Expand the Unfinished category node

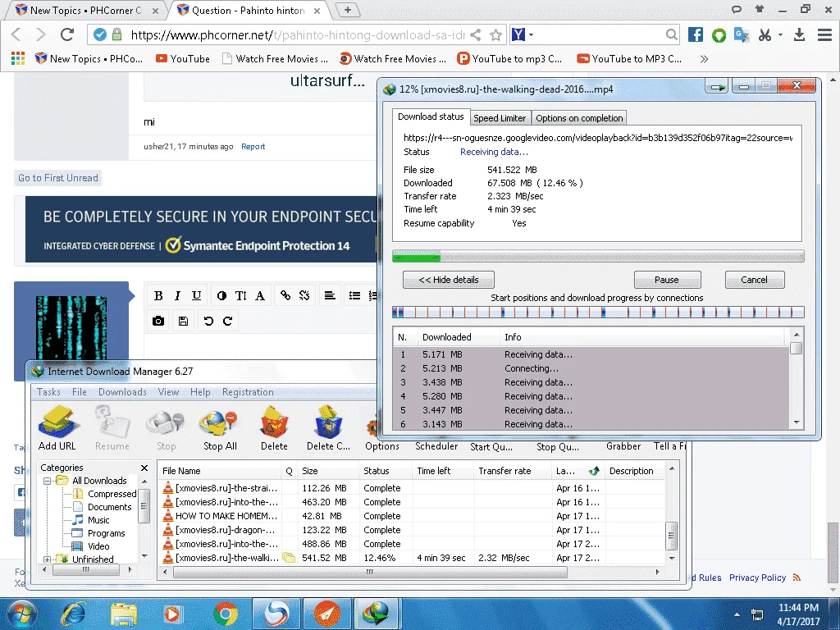click(x=47, y=559)
